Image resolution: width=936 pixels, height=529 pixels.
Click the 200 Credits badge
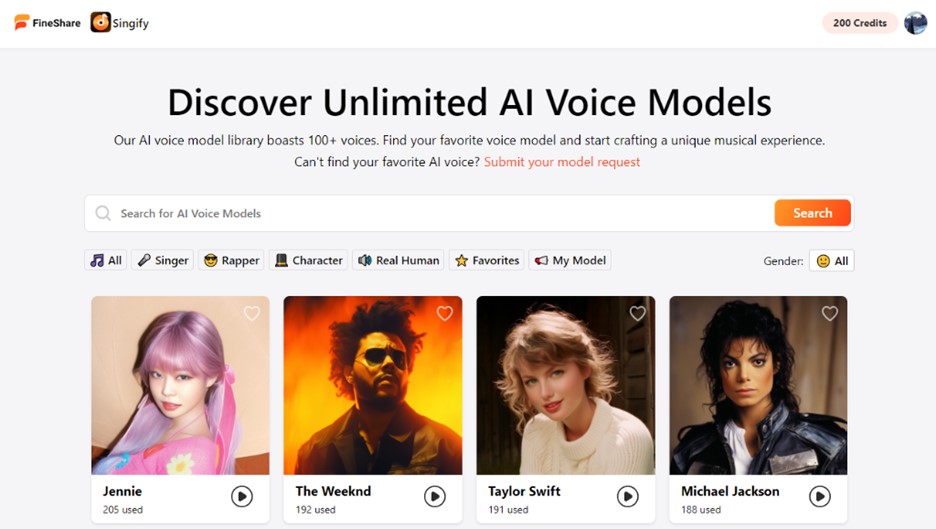[x=860, y=23]
